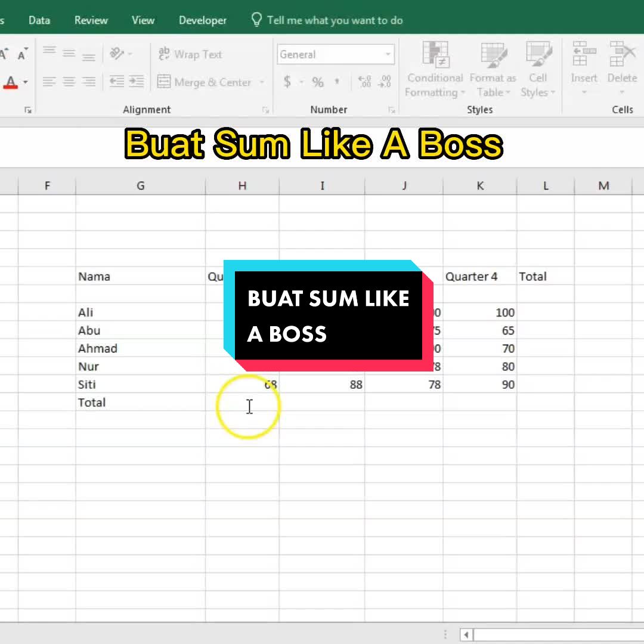Align text right
Viewport: 644px width, 644px height.
[x=89, y=82]
